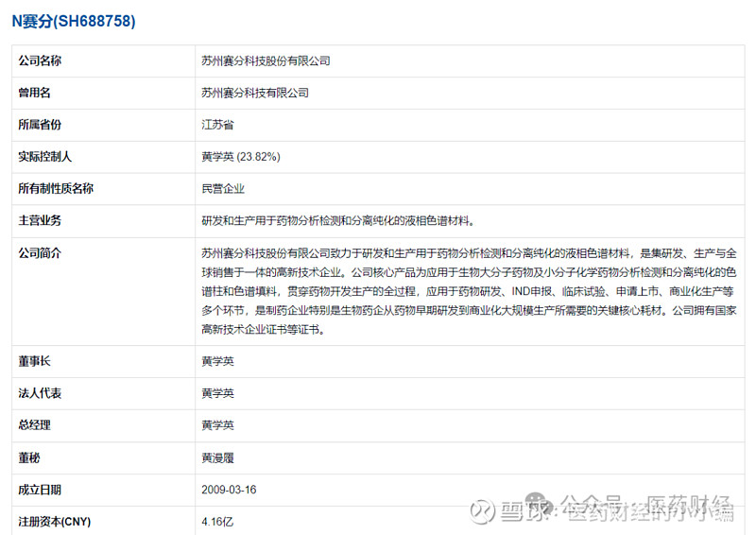Click the 主营业务 label

pyautogui.click(x=40, y=220)
